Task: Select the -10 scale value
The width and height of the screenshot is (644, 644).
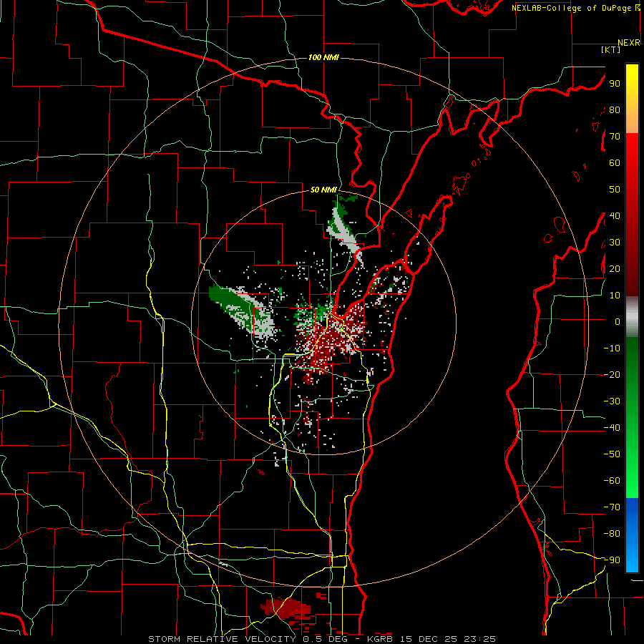Action: pyautogui.click(x=612, y=348)
